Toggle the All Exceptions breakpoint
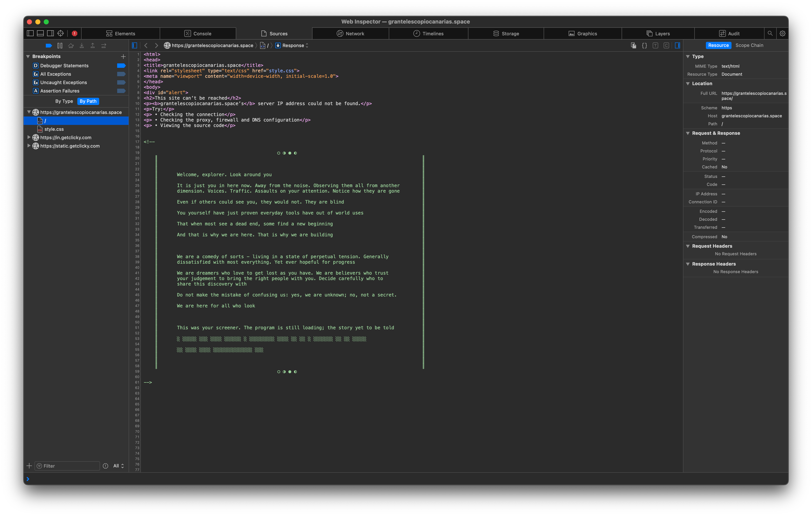812x516 pixels. pos(121,74)
